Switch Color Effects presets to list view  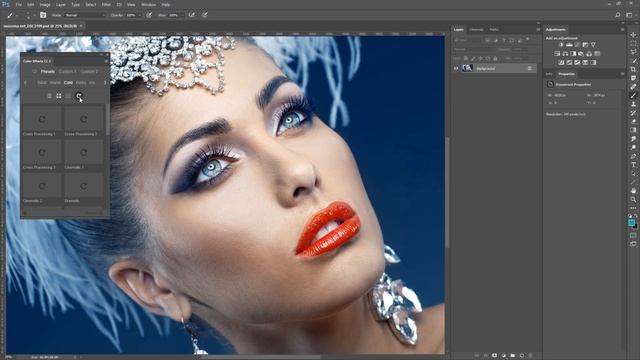click(49, 96)
